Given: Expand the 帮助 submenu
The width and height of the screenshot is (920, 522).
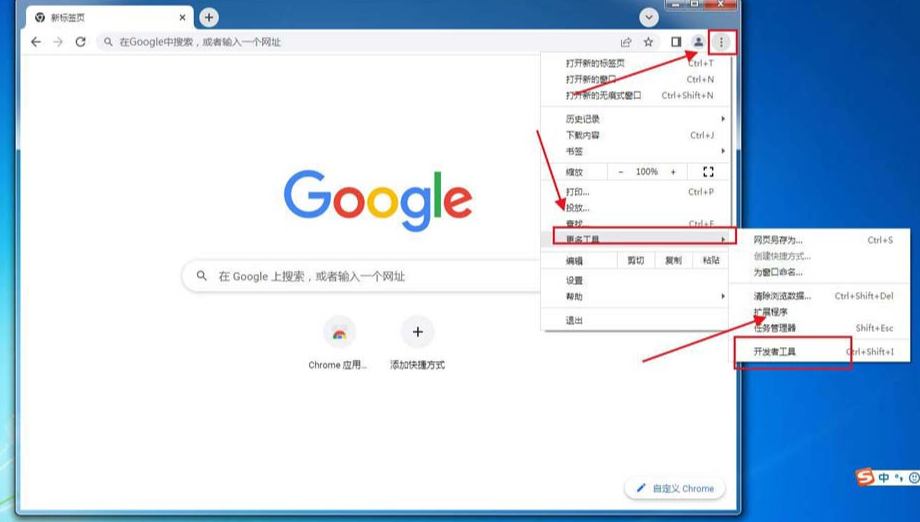Looking at the screenshot, I should 637,297.
